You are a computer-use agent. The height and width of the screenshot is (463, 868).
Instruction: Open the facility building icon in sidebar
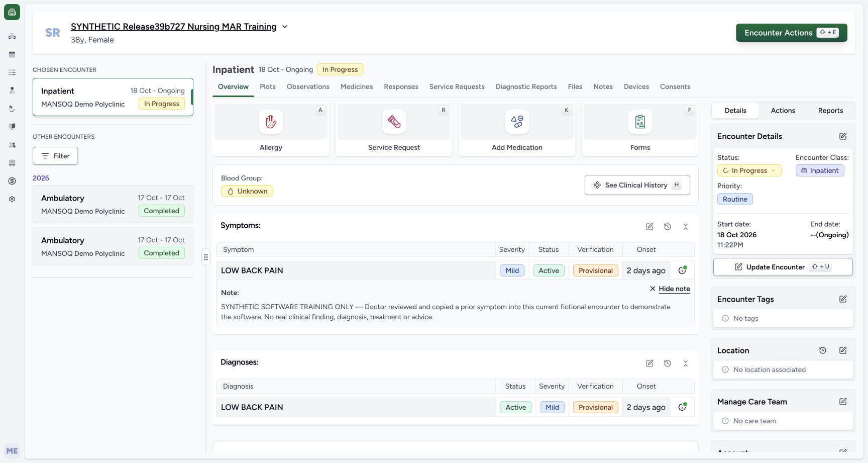(x=12, y=36)
